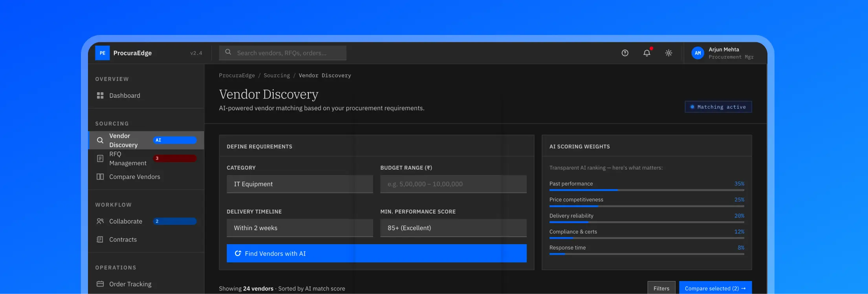
Task: Focus the Budget Range input field
Action: (453, 184)
